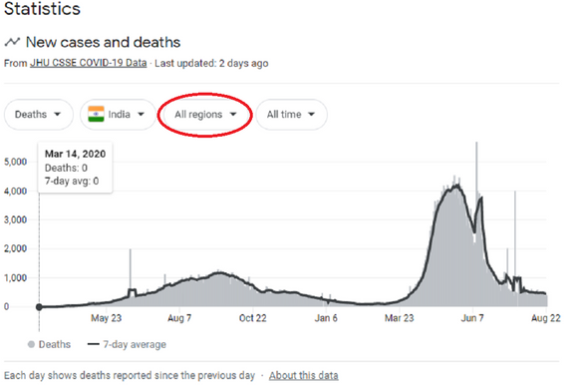Click the Mar 14, 2020 tooltip box
Image resolution: width=588 pixels, height=392 pixels.
(75, 168)
